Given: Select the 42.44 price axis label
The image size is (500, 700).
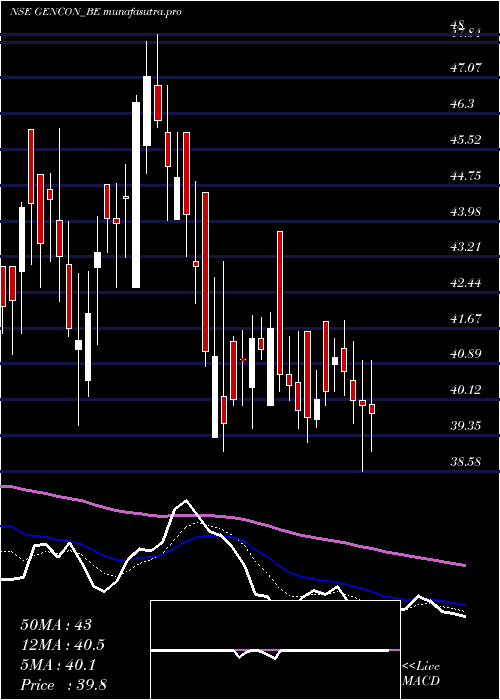Looking at the screenshot, I should pos(466,283).
